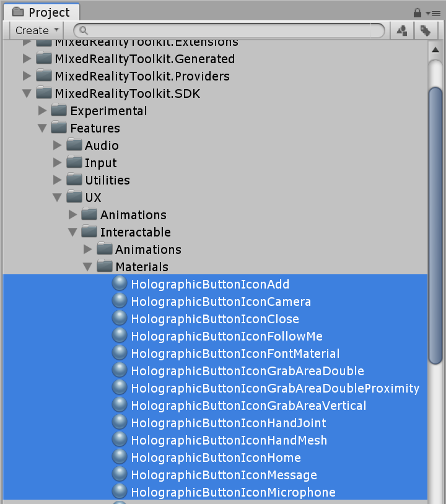Viewport: 446px width, 504px height.
Task: Select the Audio folder icon
Action: pyautogui.click(x=74, y=145)
